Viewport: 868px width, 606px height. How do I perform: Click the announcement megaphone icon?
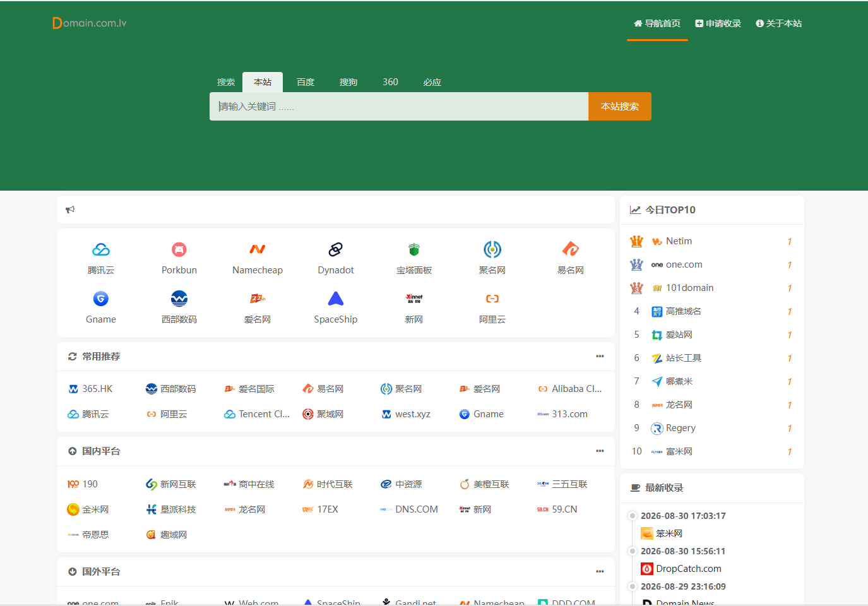(x=70, y=210)
